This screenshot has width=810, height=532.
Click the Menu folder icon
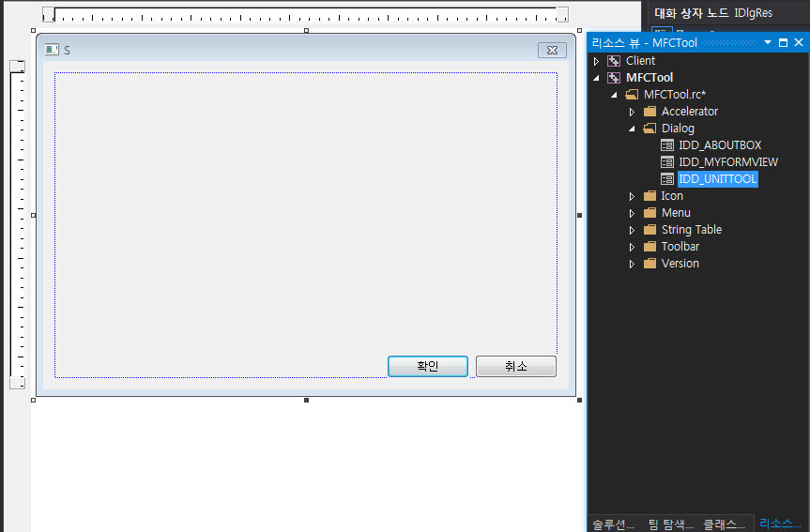pyautogui.click(x=650, y=213)
